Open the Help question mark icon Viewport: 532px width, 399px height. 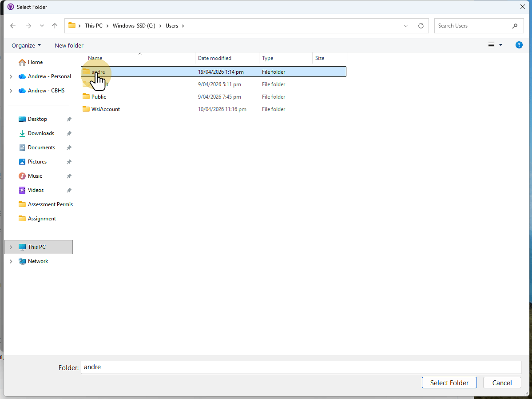(x=519, y=45)
